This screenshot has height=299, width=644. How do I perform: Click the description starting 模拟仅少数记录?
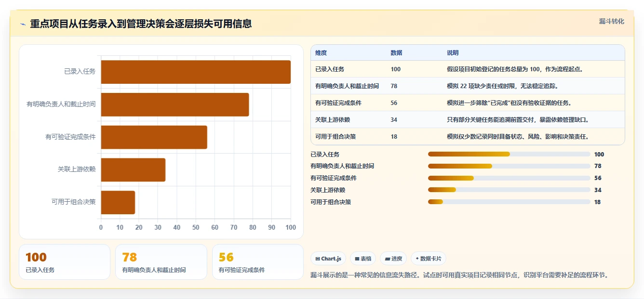[518, 137]
